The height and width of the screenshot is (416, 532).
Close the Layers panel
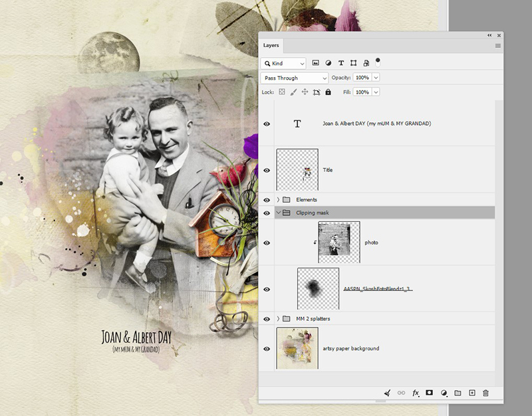[x=499, y=35]
